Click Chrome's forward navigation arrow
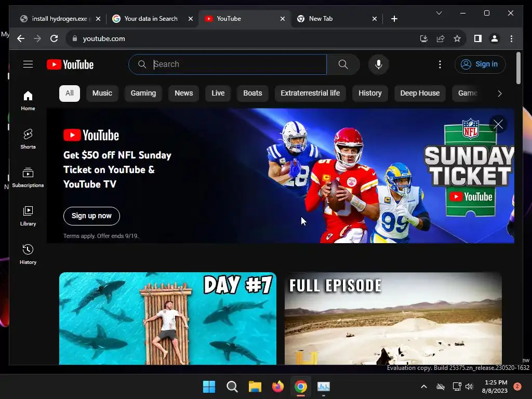Viewport: 532px width, 399px height. (37, 38)
